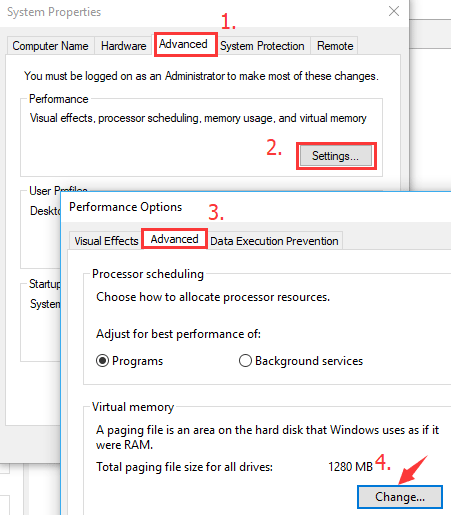Open the System Protection tab
The width and height of the screenshot is (451, 515).
click(262, 46)
